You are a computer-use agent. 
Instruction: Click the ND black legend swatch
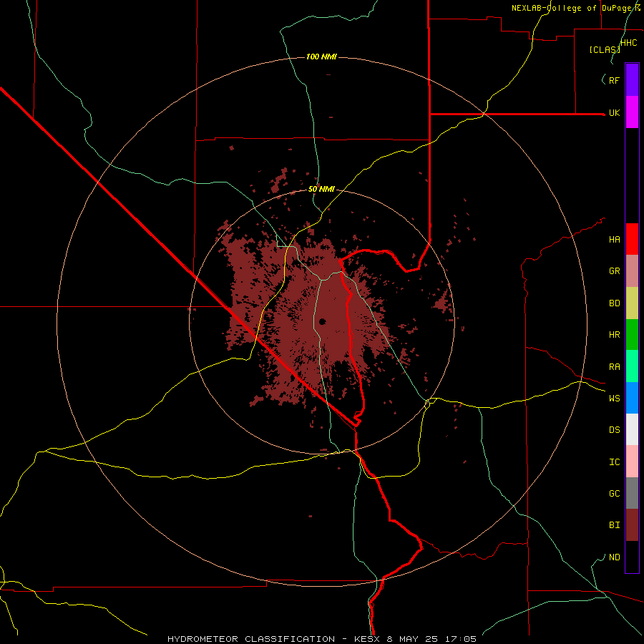632,557
